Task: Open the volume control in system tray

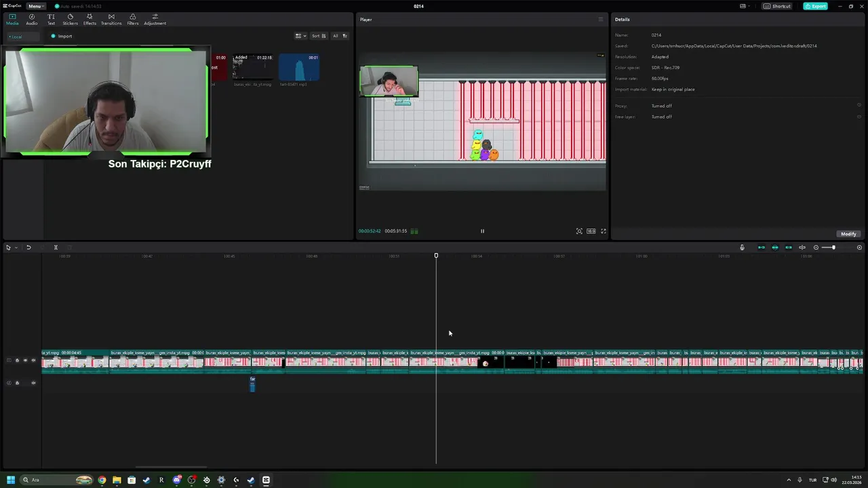Action: click(833, 480)
